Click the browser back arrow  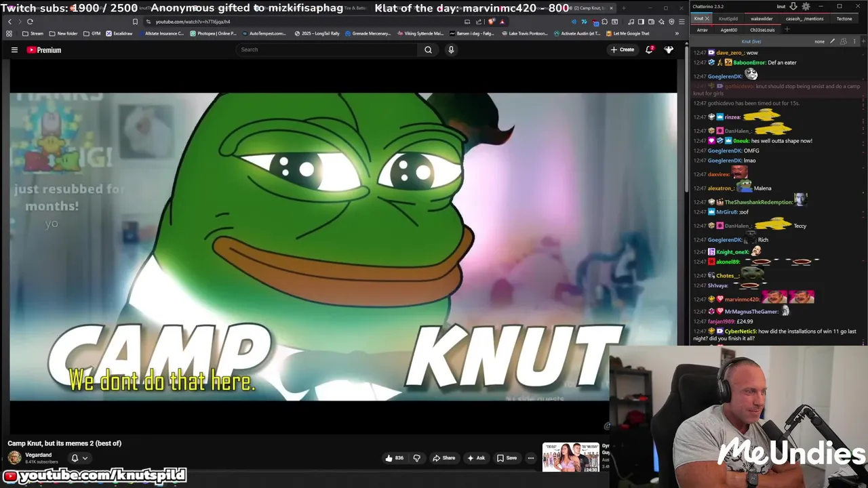[x=9, y=22]
